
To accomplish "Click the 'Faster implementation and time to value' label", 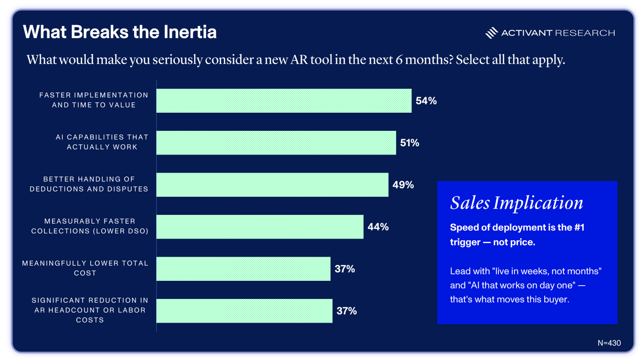I will click(94, 100).
